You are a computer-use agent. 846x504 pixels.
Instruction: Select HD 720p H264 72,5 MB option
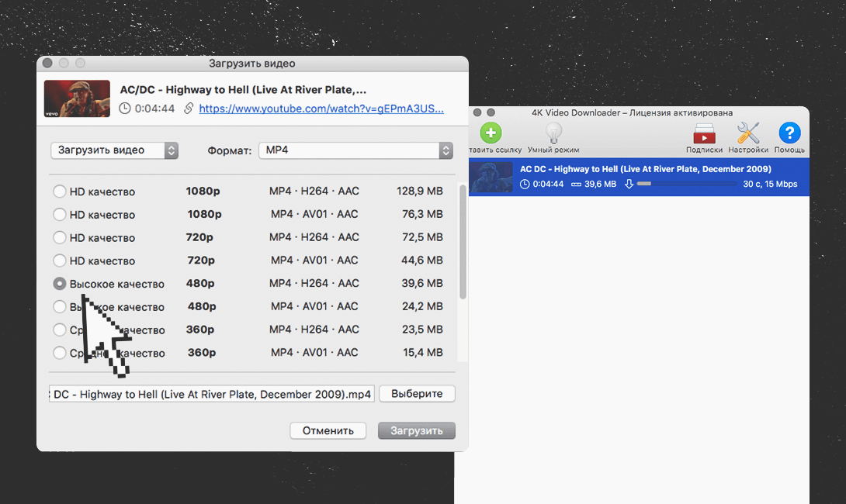click(59, 237)
